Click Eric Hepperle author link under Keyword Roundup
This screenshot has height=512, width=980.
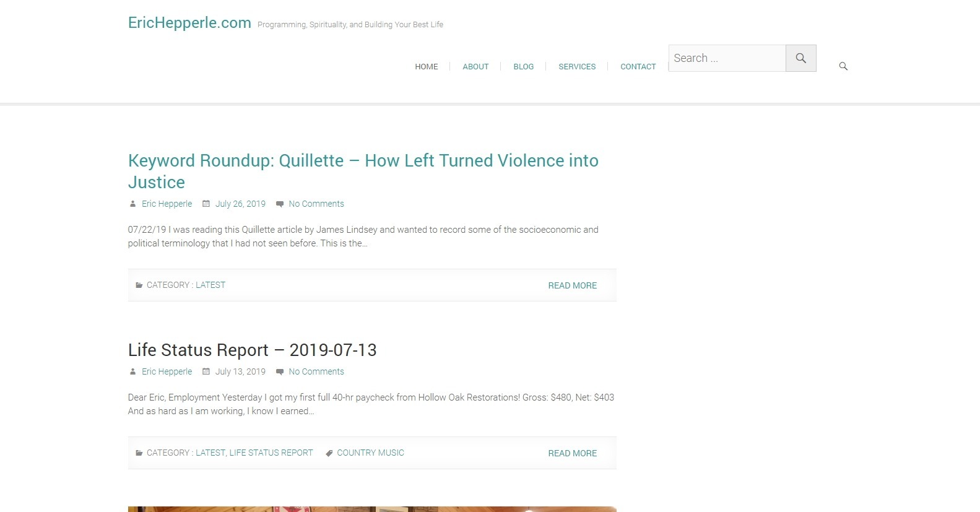(x=167, y=204)
